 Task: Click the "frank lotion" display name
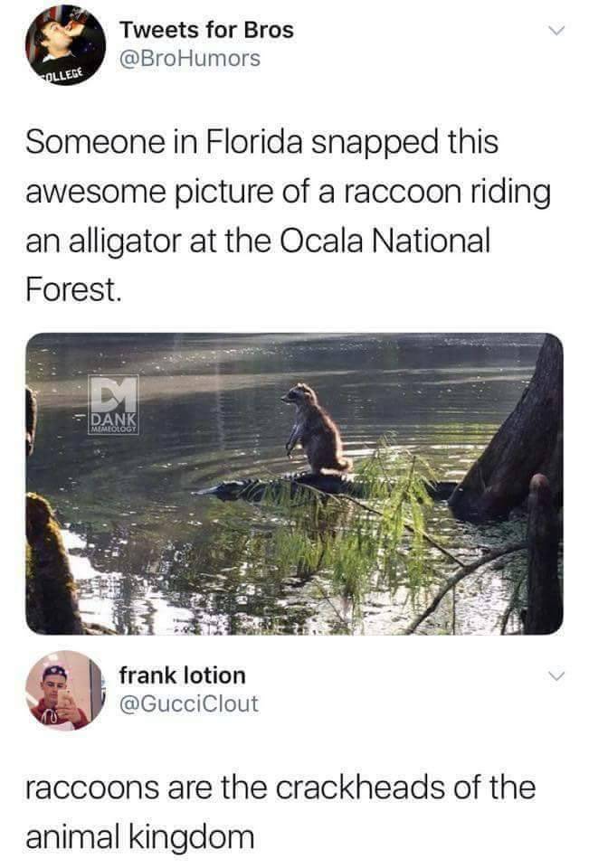pyautogui.click(x=182, y=675)
